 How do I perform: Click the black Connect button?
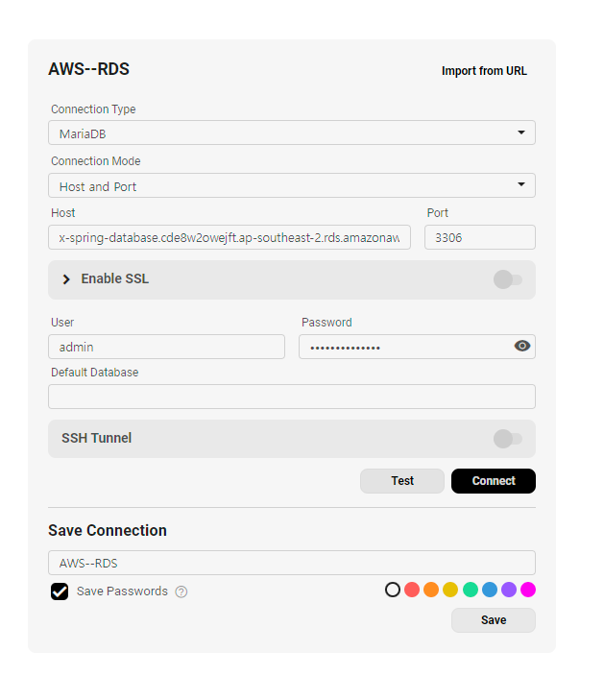coord(494,481)
